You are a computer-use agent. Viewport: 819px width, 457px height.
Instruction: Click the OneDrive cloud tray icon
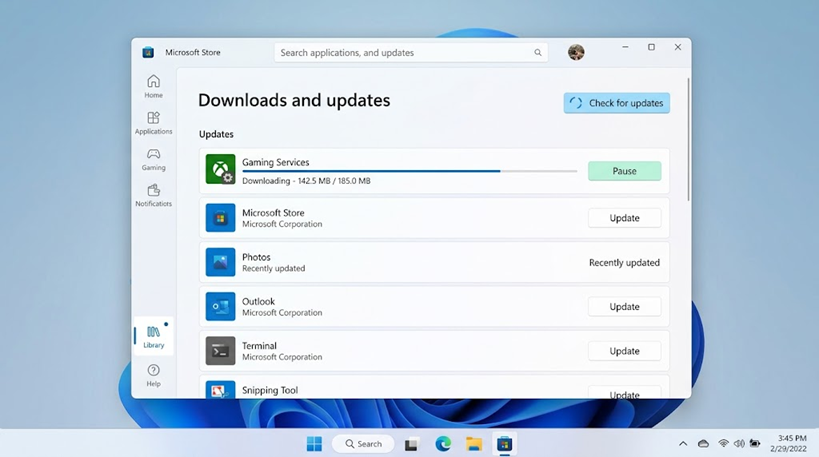(x=704, y=444)
